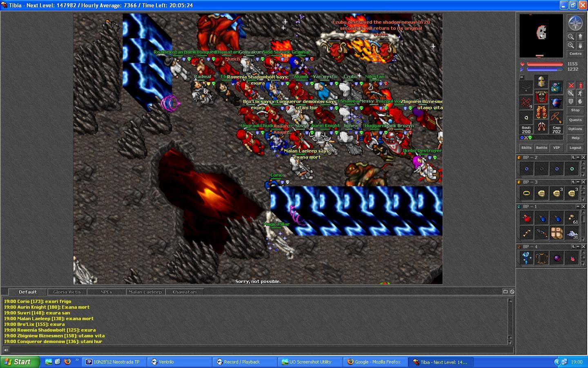Click the ring equipment slot

point(526,117)
